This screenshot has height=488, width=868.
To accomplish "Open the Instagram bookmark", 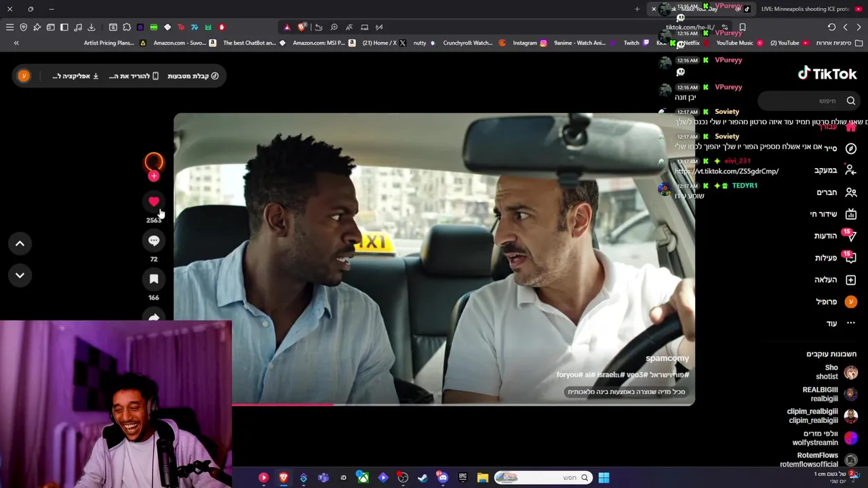I will pyautogui.click(x=529, y=43).
